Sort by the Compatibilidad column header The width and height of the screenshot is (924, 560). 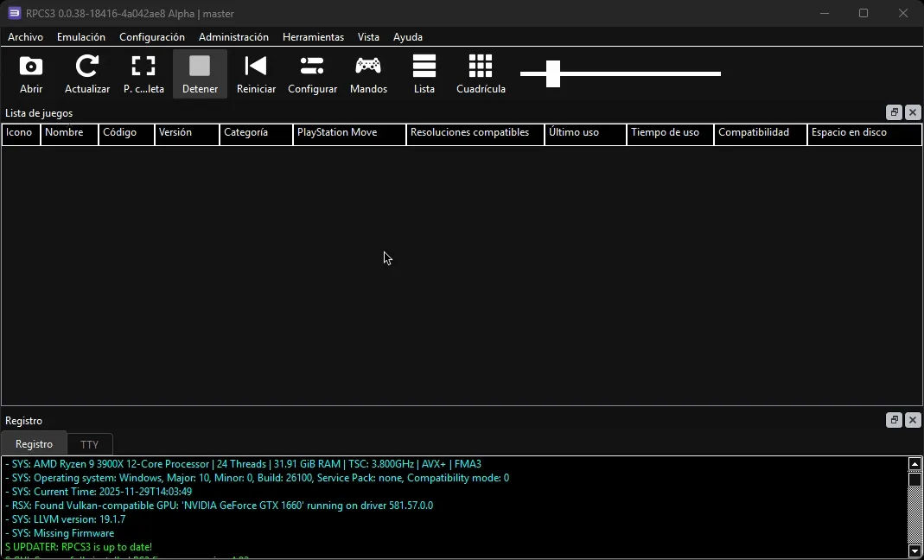(759, 134)
